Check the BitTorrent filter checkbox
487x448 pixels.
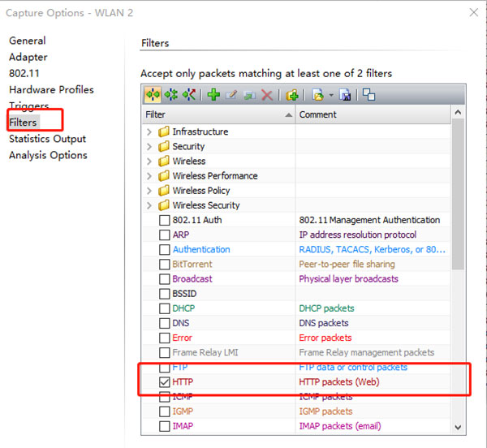click(x=164, y=265)
